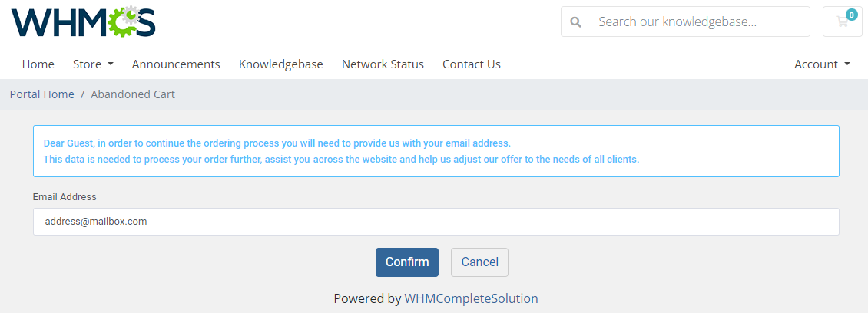Select Knowledgebase in the navigation bar

point(281,64)
